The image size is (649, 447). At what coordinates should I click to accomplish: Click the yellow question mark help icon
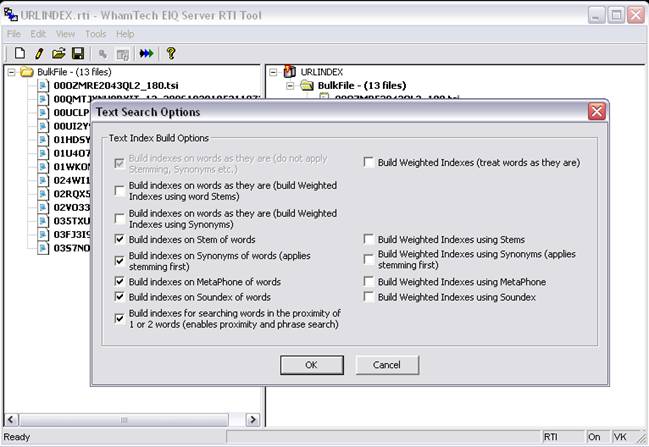pos(171,53)
